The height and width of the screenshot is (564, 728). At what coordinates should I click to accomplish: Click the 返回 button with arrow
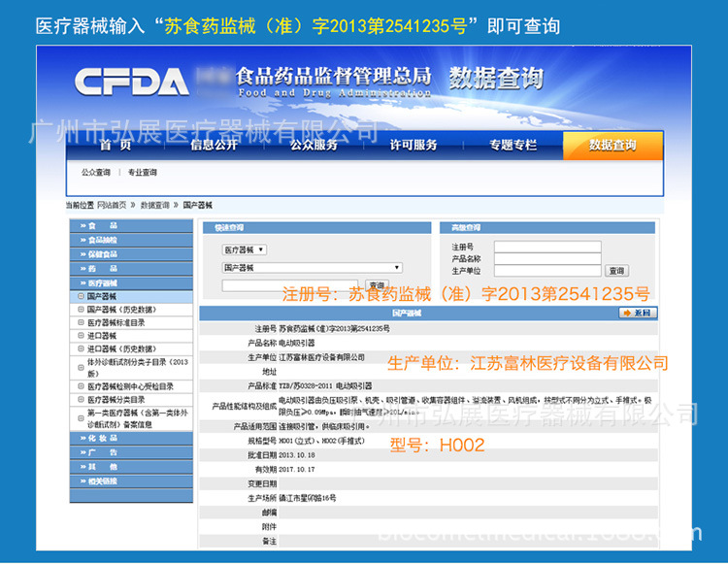[x=638, y=313]
